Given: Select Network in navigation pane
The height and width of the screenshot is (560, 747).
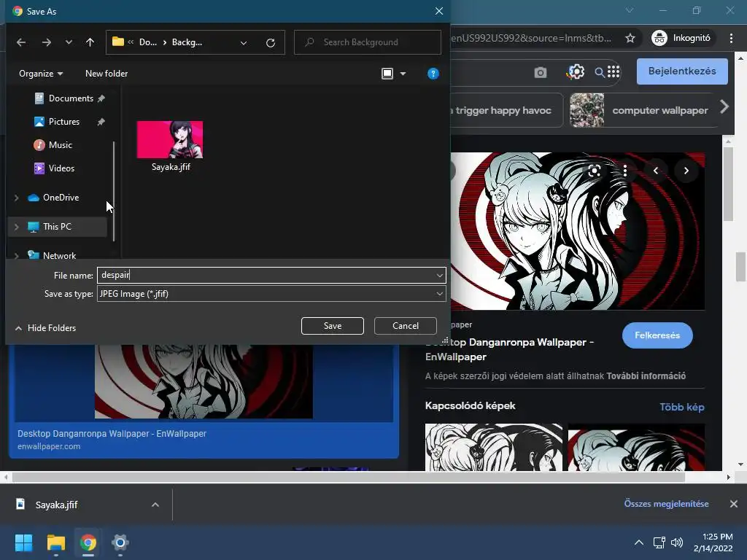Looking at the screenshot, I should (x=59, y=255).
